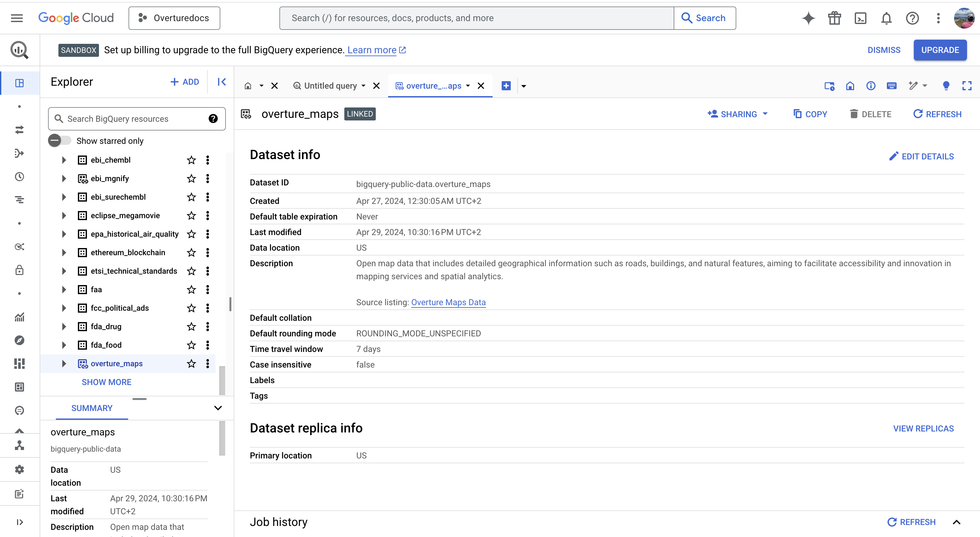Open the main navigation hamburger menu
The image size is (980, 537).
17,18
